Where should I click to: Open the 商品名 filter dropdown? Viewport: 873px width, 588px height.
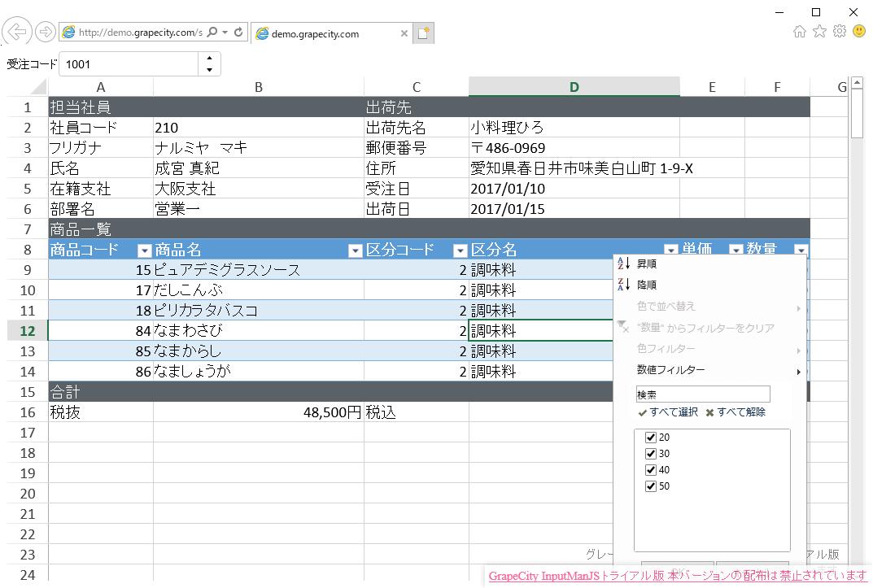pyautogui.click(x=356, y=250)
